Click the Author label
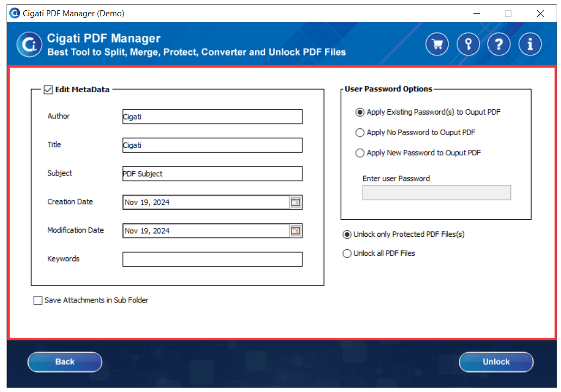Viewport: 561px width, 392px height. 59,116
